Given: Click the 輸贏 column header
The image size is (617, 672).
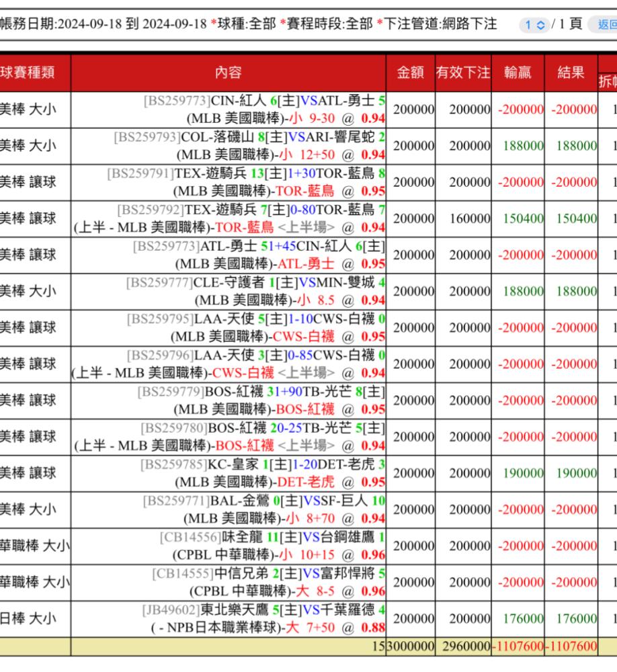Looking at the screenshot, I should (x=518, y=73).
